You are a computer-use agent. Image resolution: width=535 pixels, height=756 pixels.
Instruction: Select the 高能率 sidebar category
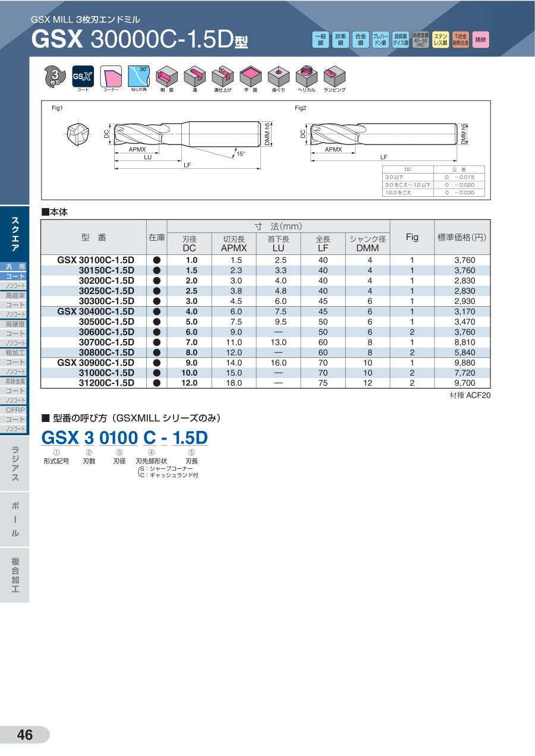coord(15,295)
